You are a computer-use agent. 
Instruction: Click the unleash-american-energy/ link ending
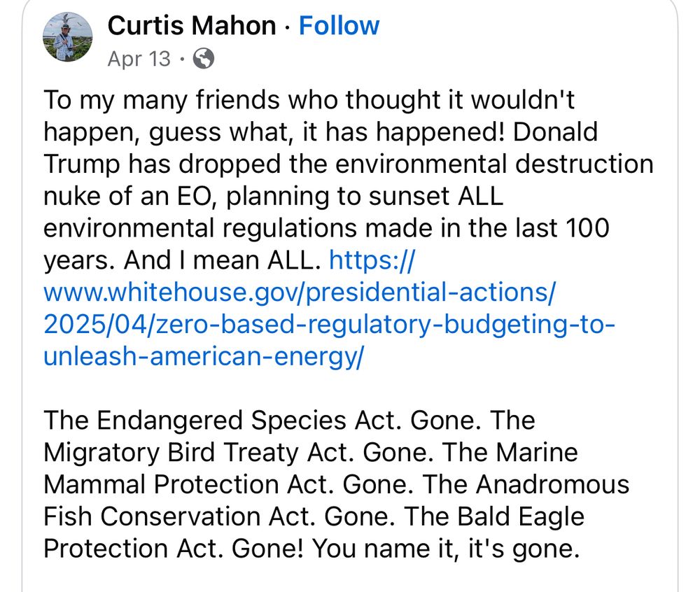204,356
